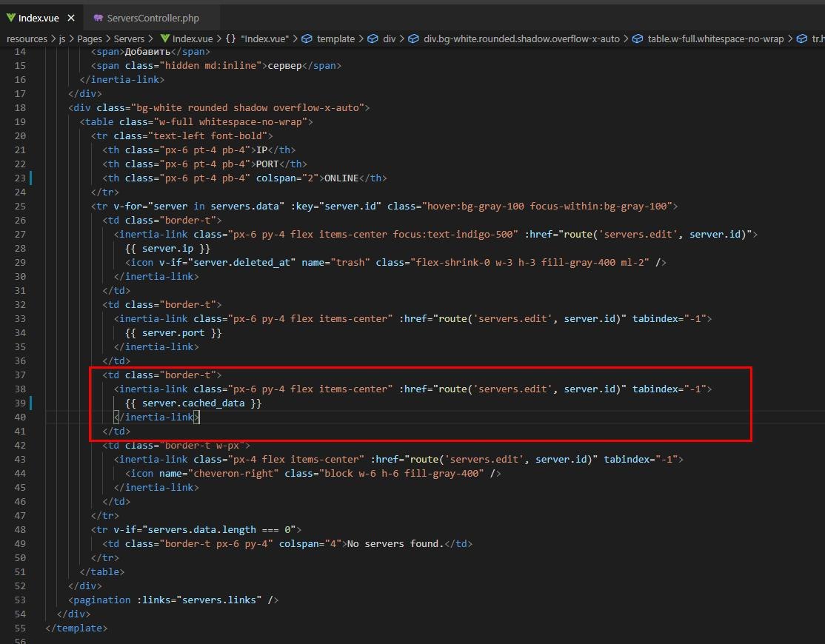Click the PHP icon on ServersController.php tab
This screenshot has height=644, width=825.
(98, 18)
